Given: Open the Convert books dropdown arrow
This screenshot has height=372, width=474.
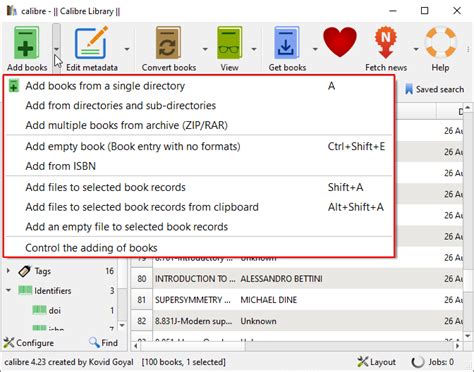Looking at the screenshot, I should tap(205, 49).
